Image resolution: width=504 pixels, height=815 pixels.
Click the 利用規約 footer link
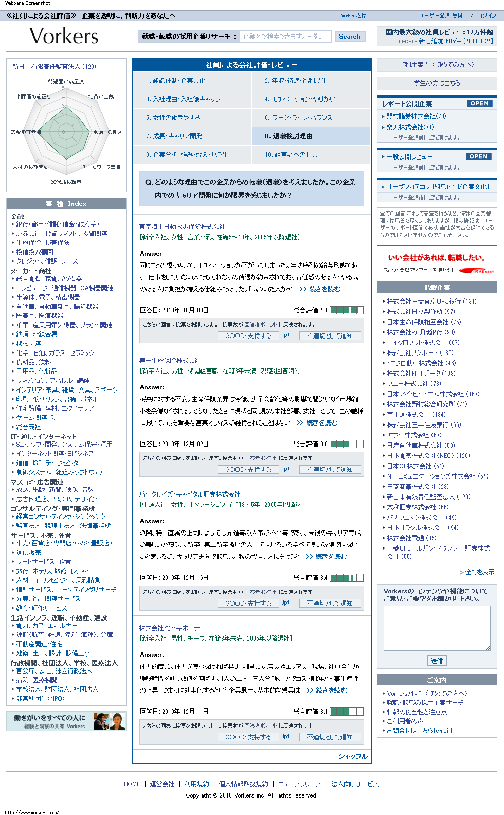[196, 784]
